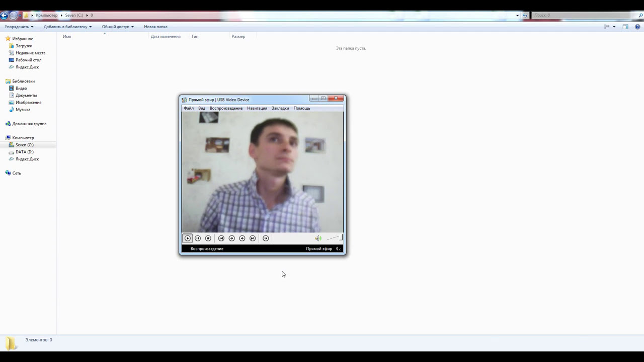Open the Воспроизведение menu

coord(226,108)
